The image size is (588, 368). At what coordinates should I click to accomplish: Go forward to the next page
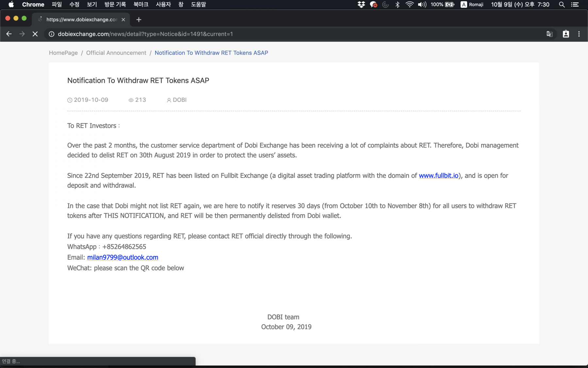(22, 34)
